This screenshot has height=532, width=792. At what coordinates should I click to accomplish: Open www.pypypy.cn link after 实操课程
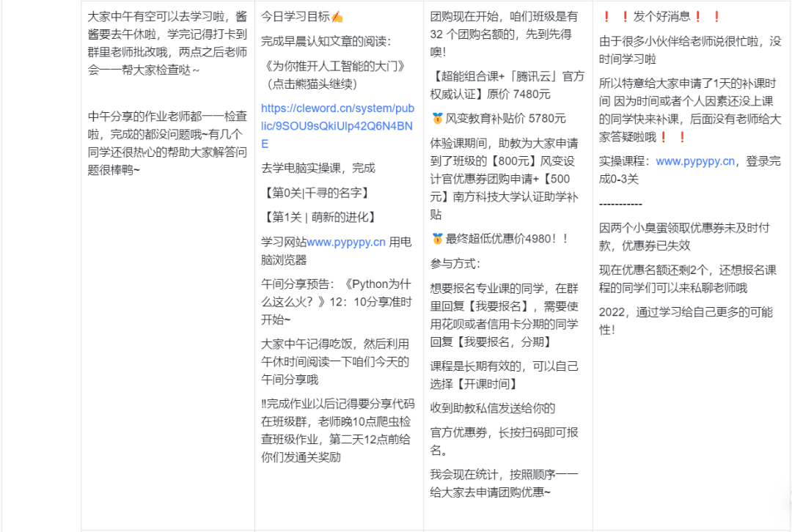click(x=695, y=161)
